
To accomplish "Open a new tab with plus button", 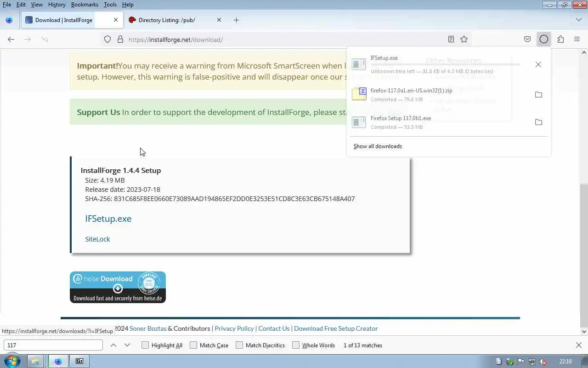I will pos(236,20).
